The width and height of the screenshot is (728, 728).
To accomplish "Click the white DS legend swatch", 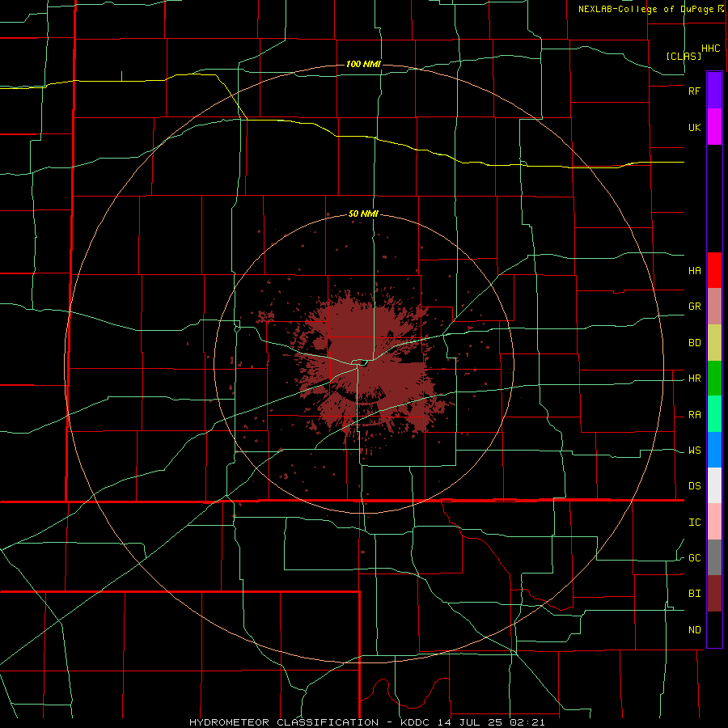I will click(714, 485).
